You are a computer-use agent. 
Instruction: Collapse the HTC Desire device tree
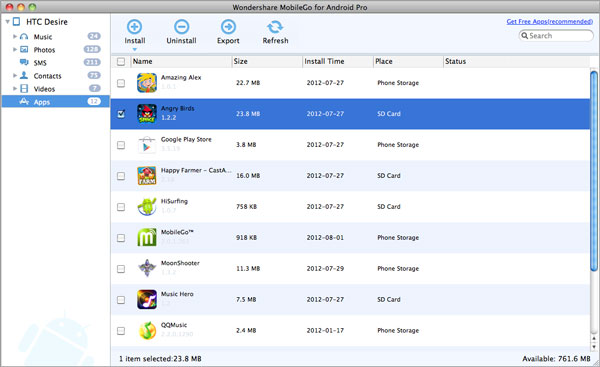[x=7, y=22]
